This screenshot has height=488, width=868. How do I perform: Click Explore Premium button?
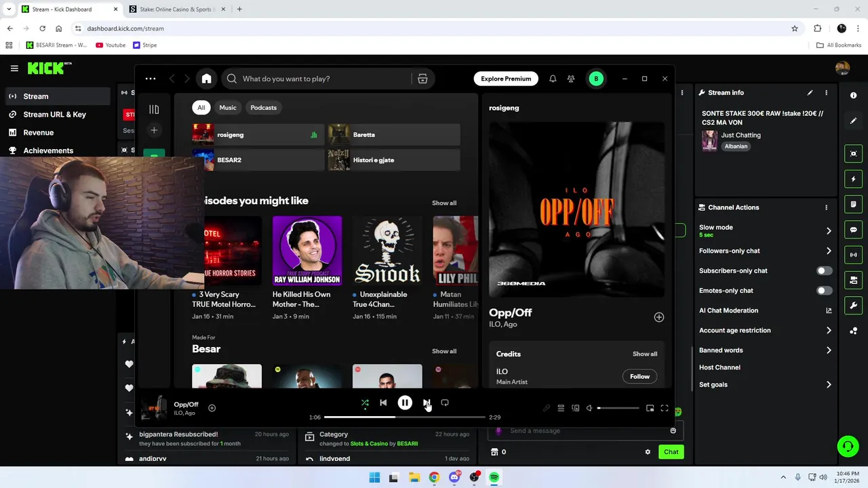pos(506,79)
